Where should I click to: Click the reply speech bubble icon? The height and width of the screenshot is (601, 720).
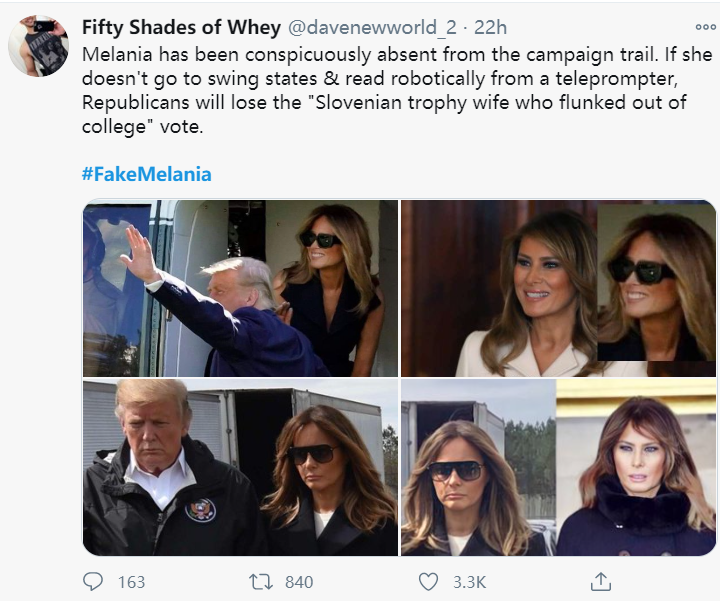click(94, 581)
